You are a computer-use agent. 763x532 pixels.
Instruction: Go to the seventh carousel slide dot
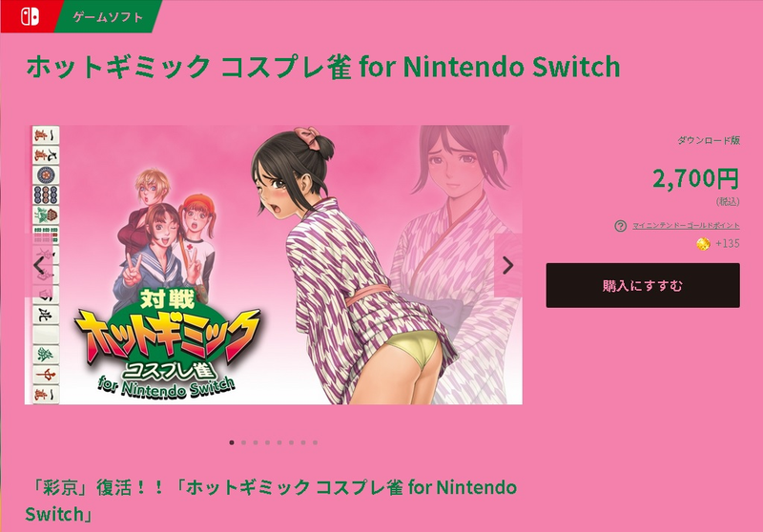coord(303,442)
